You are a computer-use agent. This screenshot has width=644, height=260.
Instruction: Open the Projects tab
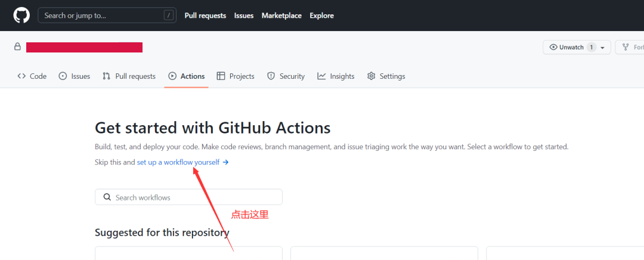click(x=236, y=76)
